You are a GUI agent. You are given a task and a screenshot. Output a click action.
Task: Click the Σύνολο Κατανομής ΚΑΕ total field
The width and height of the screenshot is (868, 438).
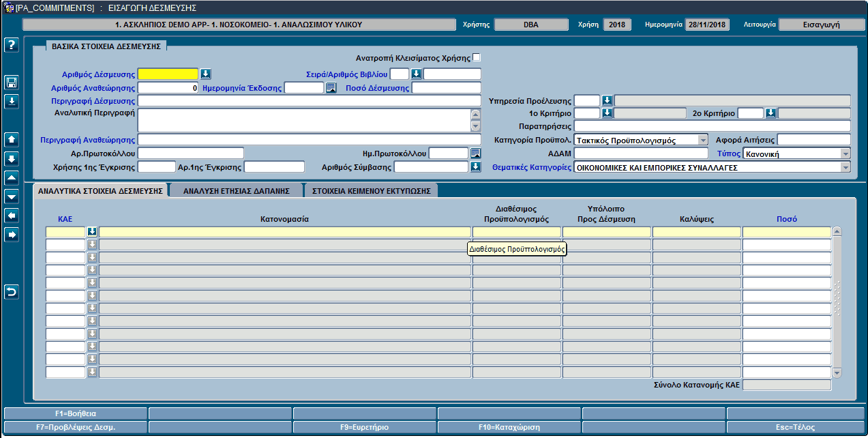(787, 385)
